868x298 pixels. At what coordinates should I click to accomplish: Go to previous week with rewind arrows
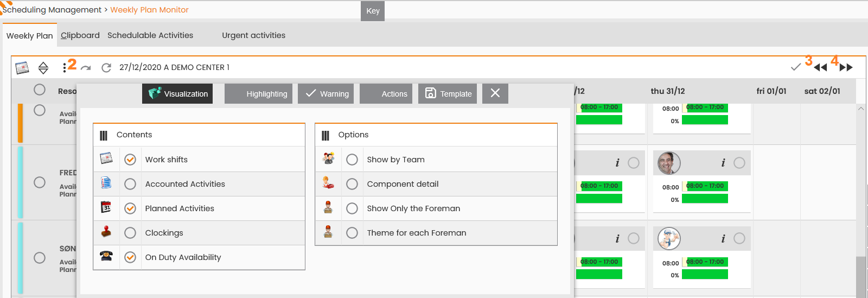click(820, 67)
